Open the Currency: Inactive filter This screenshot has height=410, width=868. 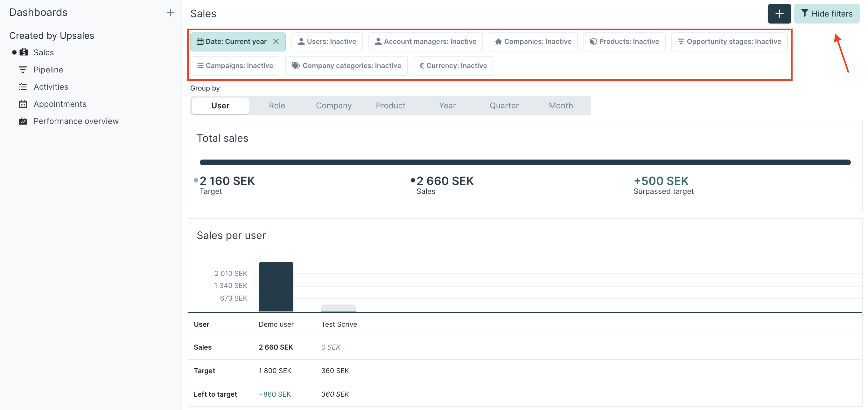(453, 66)
